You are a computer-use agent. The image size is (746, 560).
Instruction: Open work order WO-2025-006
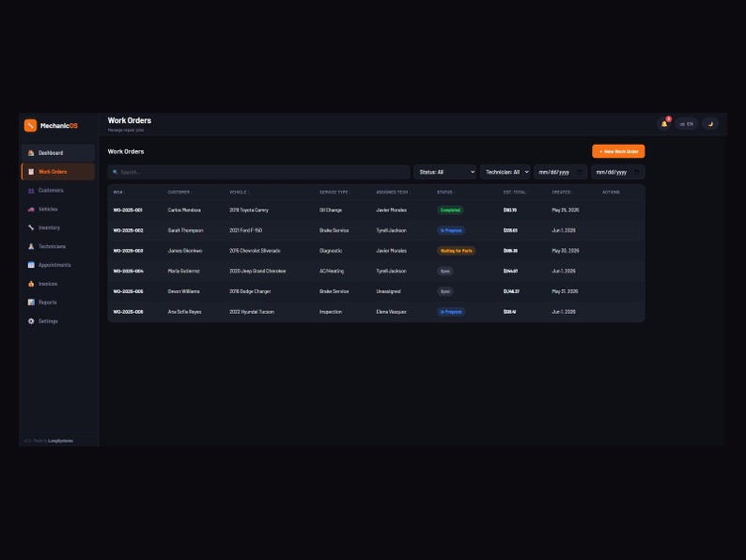pos(128,312)
